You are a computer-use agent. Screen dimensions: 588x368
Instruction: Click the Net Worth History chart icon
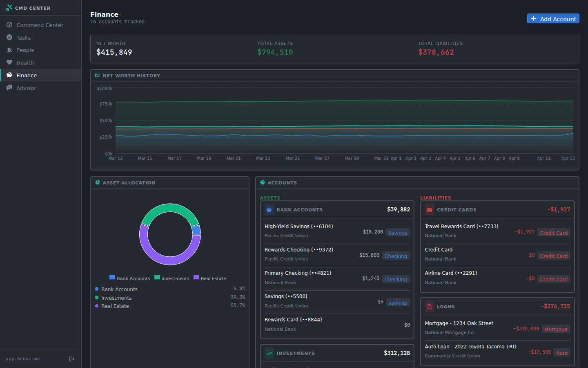tap(98, 75)
